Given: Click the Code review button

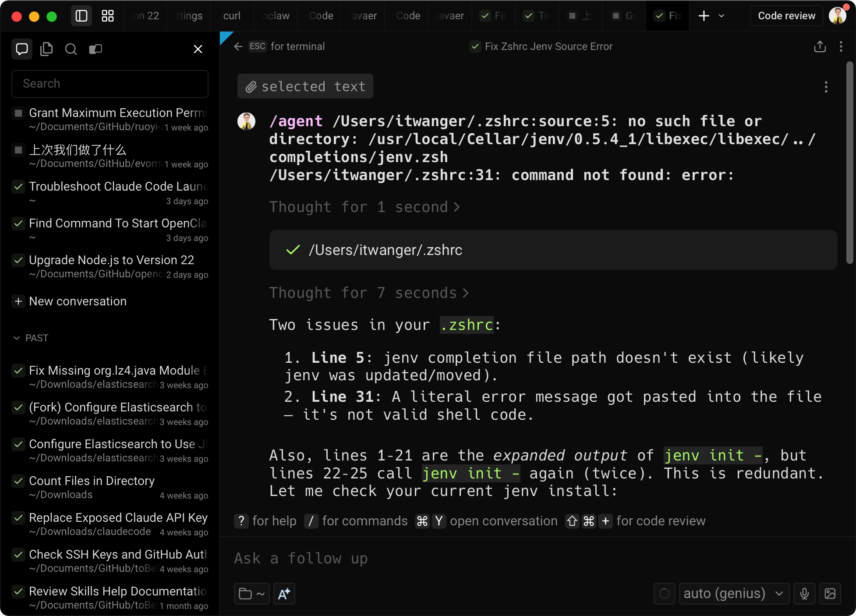Looking at the screenshot, I should (786, 16).
